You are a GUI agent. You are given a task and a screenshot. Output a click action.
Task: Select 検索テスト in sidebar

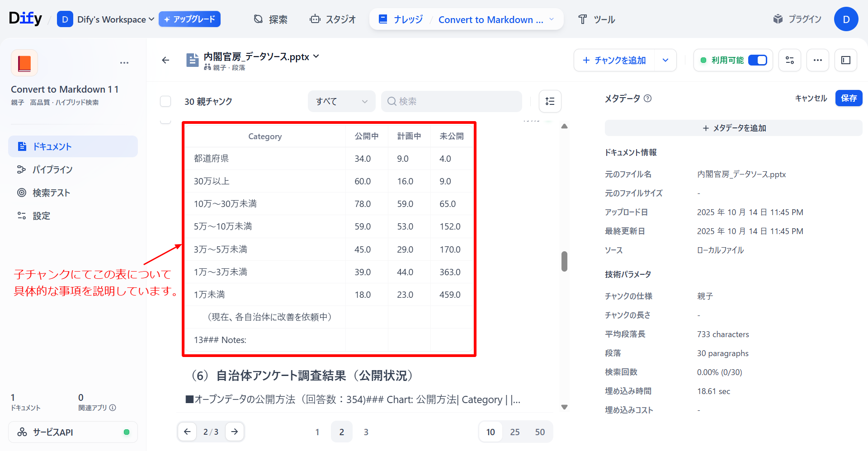coord(51,193)
